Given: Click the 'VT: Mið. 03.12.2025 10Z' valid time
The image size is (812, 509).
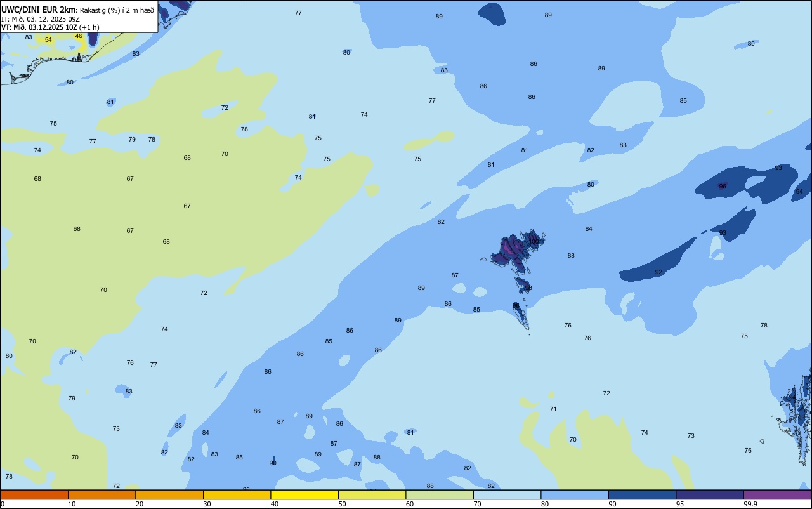Looking at the screenshot, I should [39, 27].
